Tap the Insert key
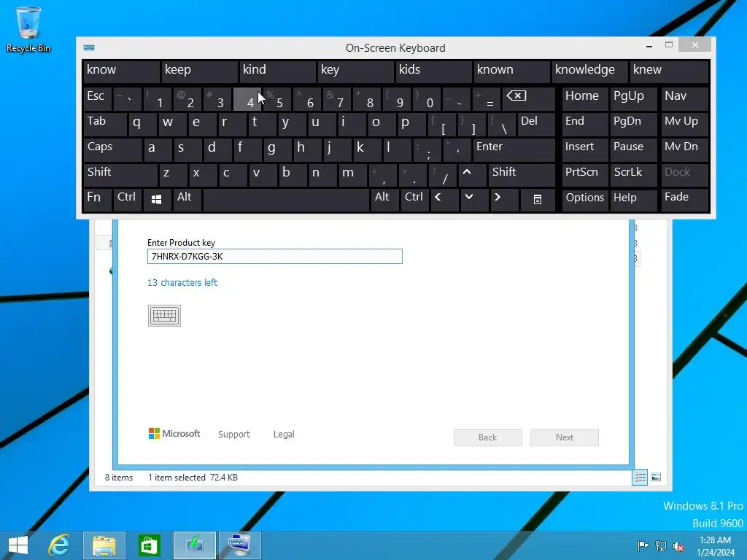This screenshot has width=747, height=560. click(585, 149)
